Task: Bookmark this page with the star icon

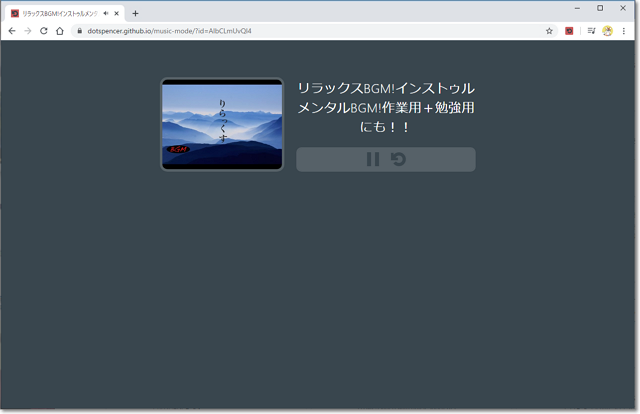Action: [549, 31]
